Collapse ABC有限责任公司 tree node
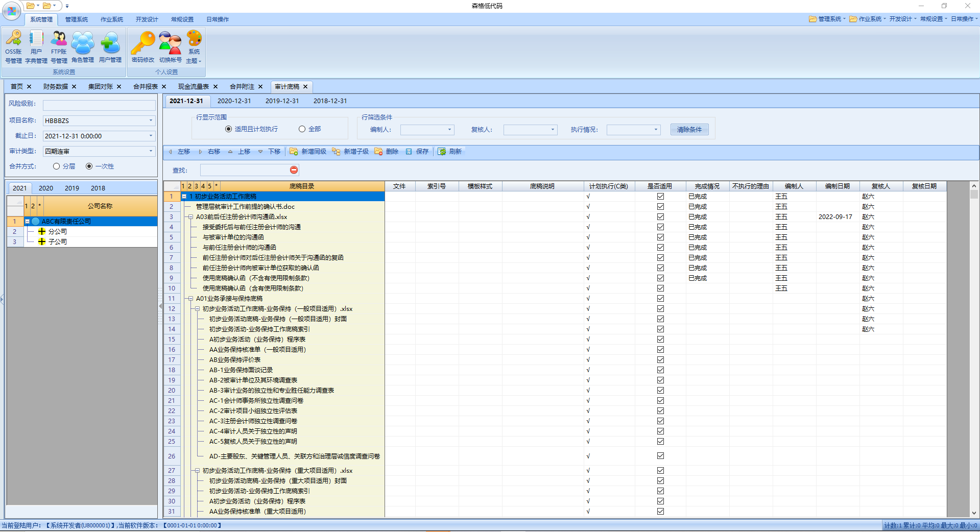 [x=27, y=222]
